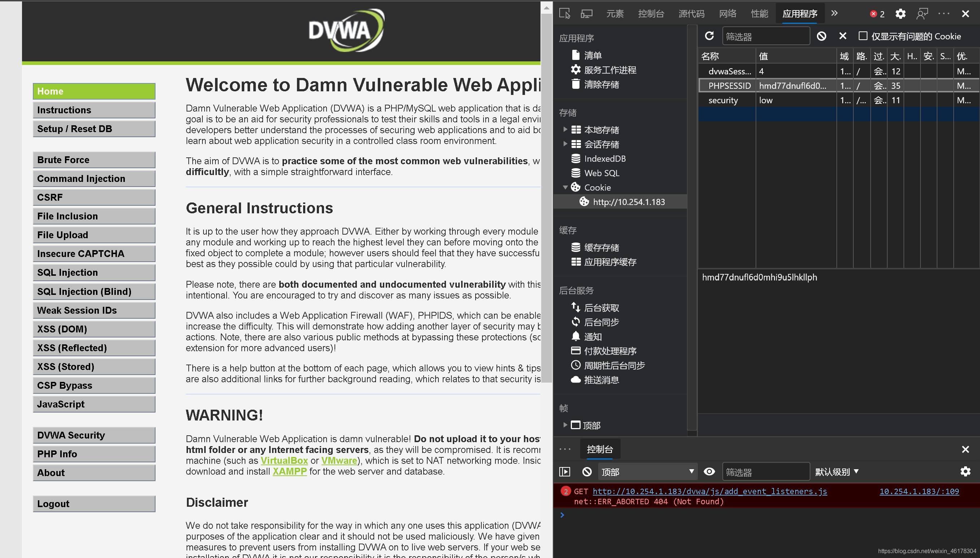Open the VMware link
980x558 pixels.
point(339,461)
